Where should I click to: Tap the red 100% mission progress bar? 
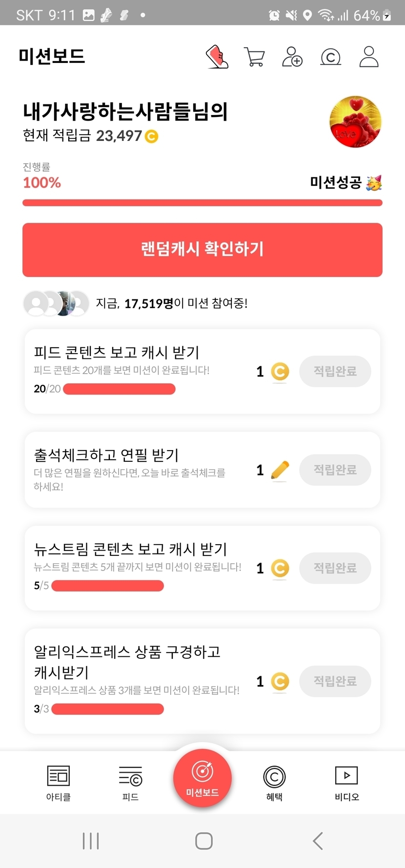pyautogui.click(x=202, y=203)
